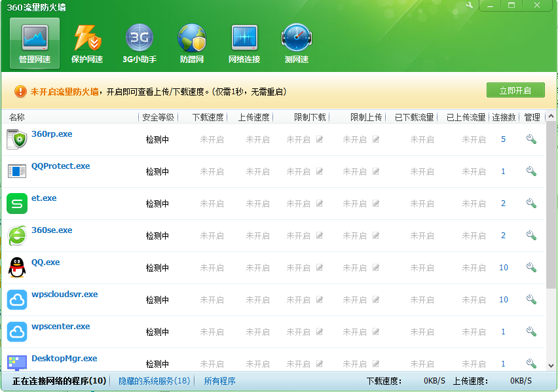Click the 立即开启 button

(515, 90)
